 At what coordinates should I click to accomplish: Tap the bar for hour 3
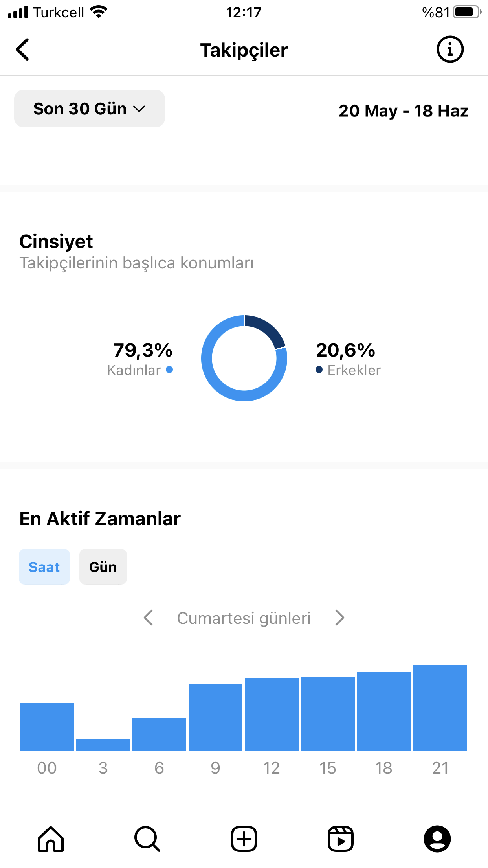pyautogui.click(x=103, y=745)
